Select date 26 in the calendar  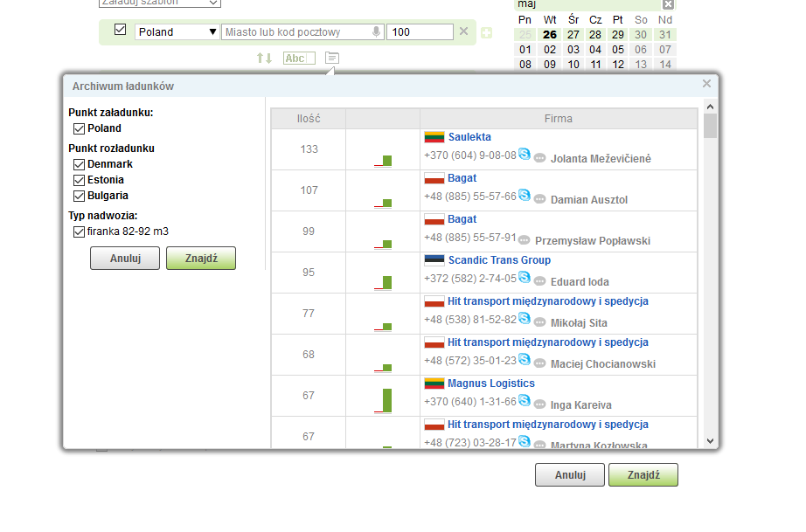pyautogui.click(x=550, y=34)
